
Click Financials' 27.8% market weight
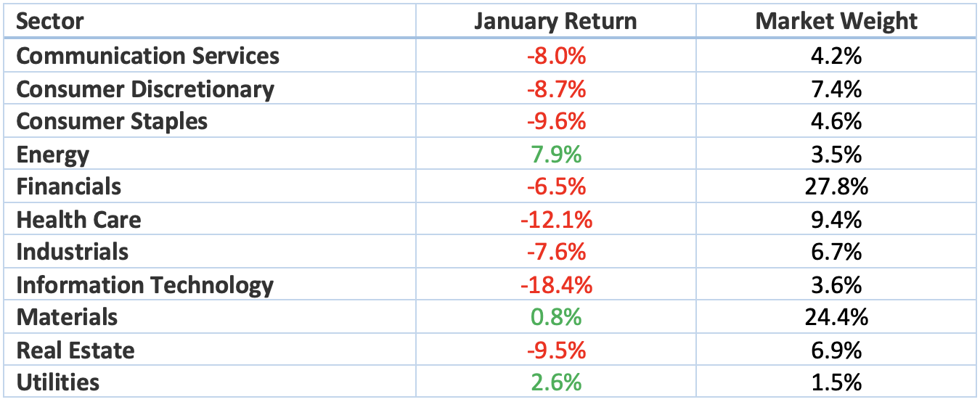[836, 186]
